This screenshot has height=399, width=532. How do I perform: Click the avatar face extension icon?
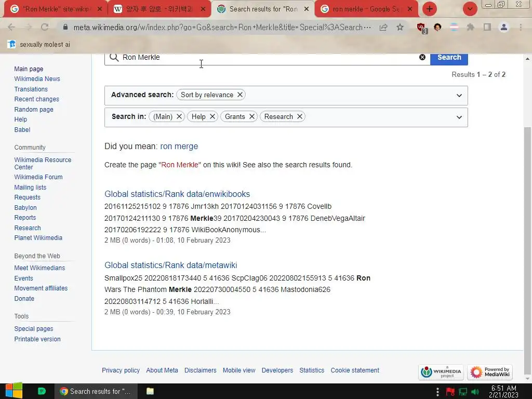coord(437,27)
